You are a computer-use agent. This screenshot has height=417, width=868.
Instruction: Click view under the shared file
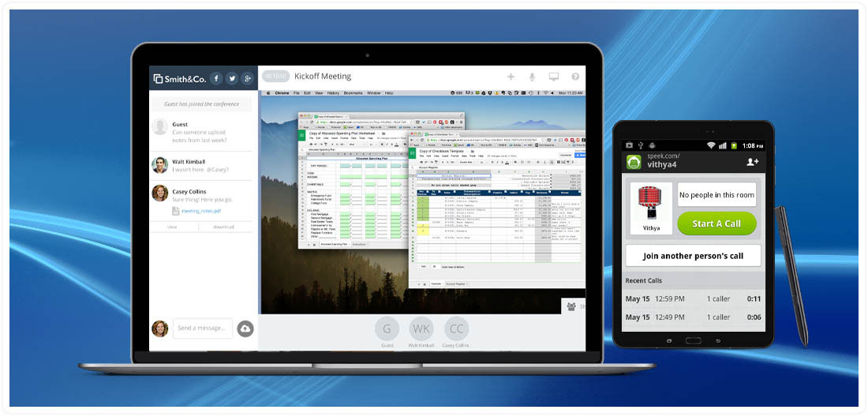(172, 227)
